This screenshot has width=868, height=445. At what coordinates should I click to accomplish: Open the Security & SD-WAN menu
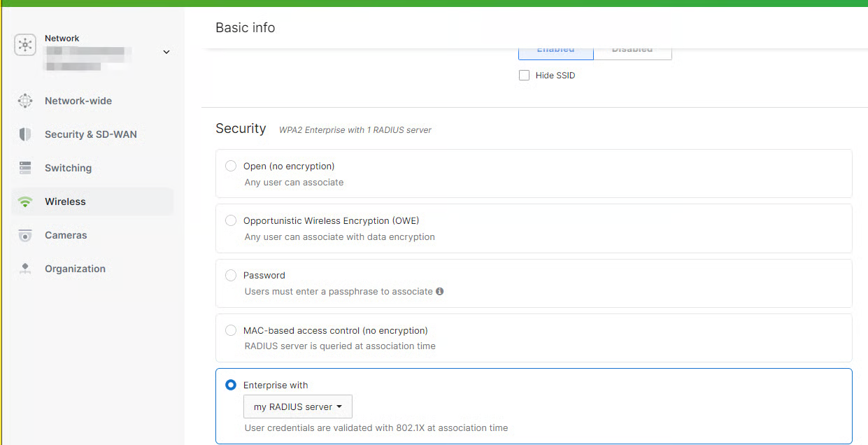coord(90,134)
